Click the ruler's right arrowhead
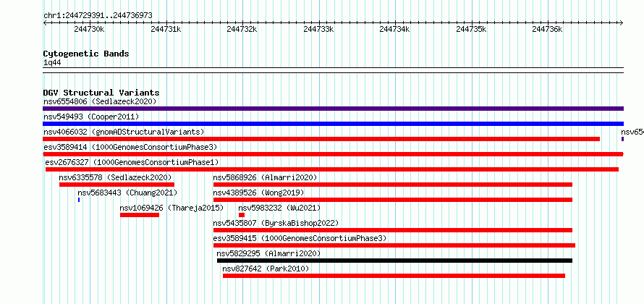 622,22
